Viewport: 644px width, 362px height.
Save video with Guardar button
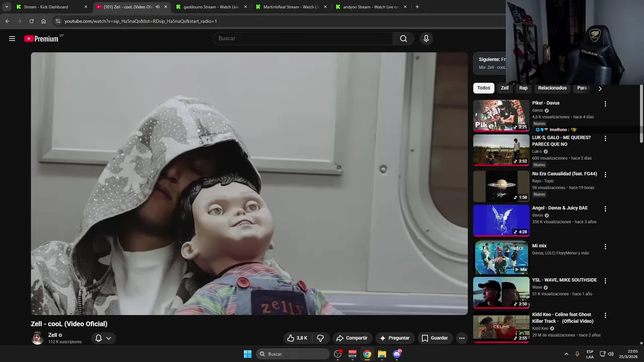(x=435, y=338)
